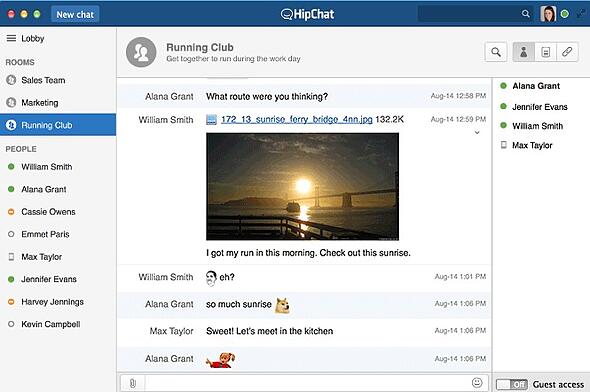Select William Smith in the room members panel

[537, 126]
